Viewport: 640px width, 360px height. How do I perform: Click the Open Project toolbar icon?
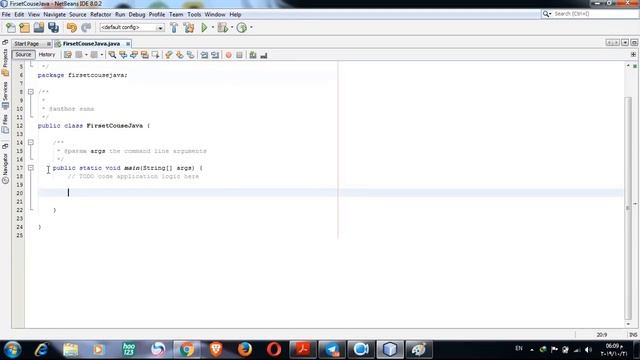coord(39,27)
